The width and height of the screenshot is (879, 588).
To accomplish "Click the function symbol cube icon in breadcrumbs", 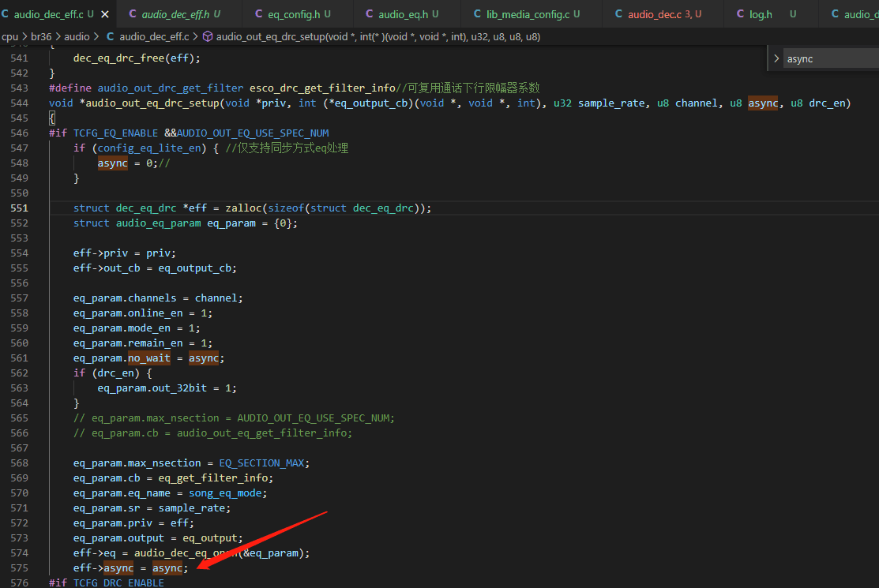I will pyautogui.click(x=208, y=36).
